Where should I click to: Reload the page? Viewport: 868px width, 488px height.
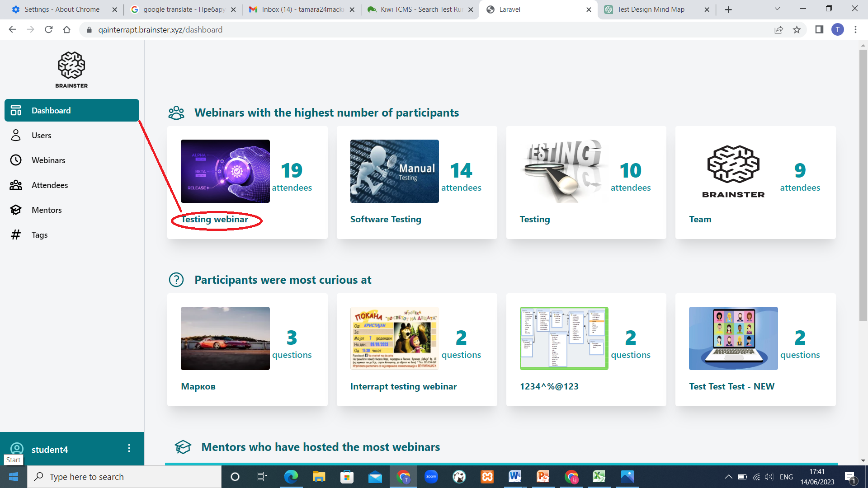tap(49, 30)
